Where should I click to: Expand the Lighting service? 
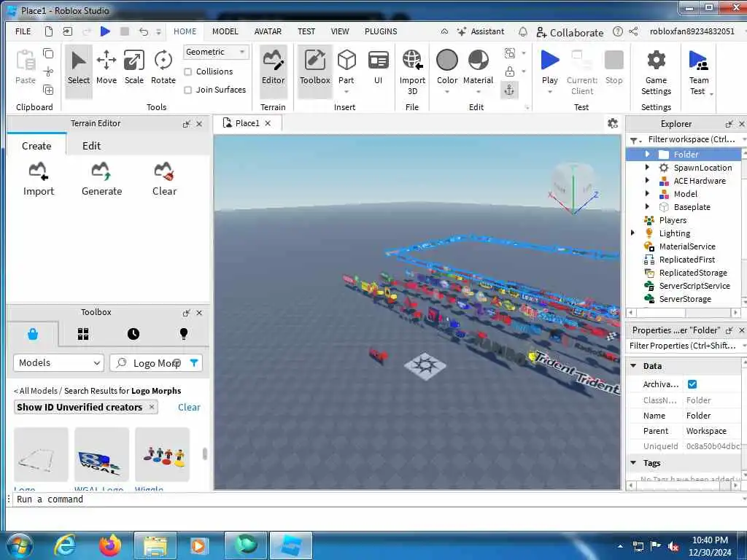tap(632, 233)
